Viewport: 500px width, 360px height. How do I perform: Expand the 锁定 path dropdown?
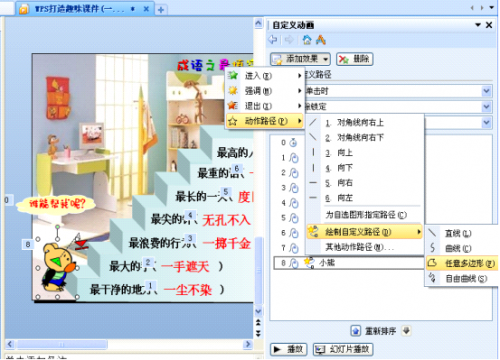(487, 107)
